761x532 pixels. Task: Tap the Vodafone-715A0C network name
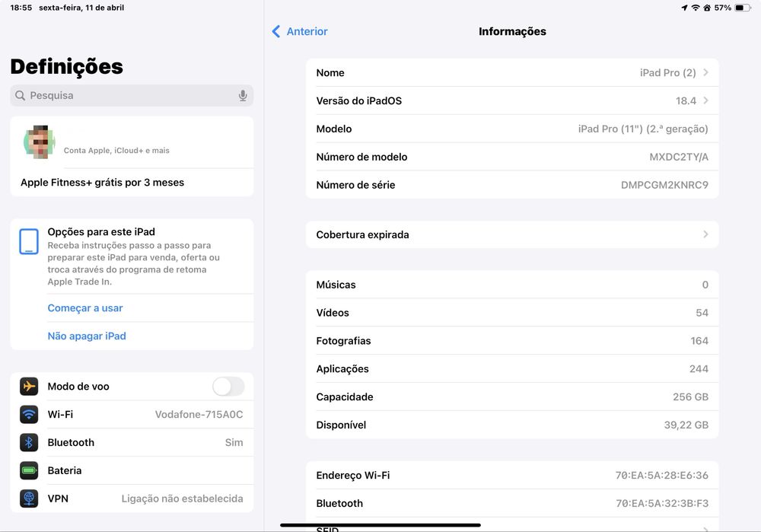199,415
